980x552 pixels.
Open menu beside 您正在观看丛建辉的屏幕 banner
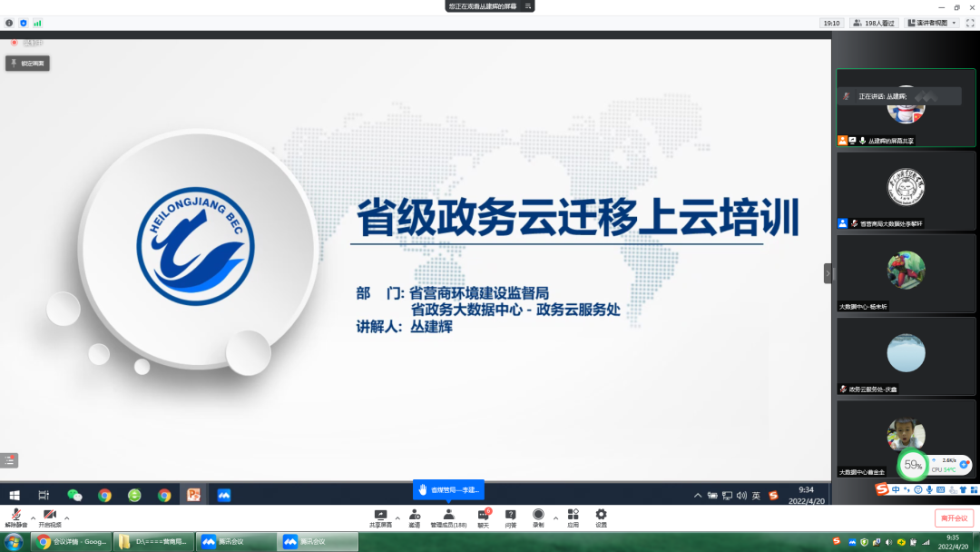[x=527, y=6]
